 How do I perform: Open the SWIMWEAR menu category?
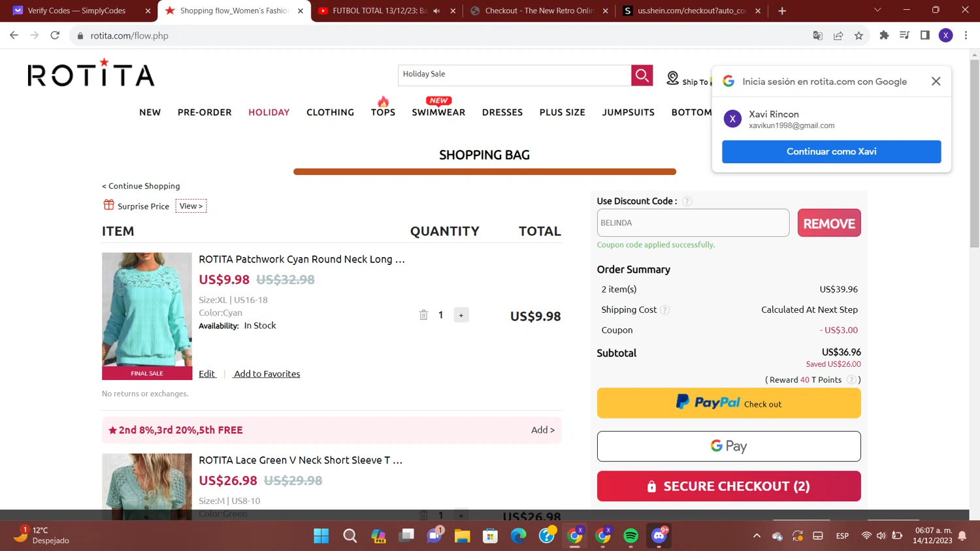438,112
